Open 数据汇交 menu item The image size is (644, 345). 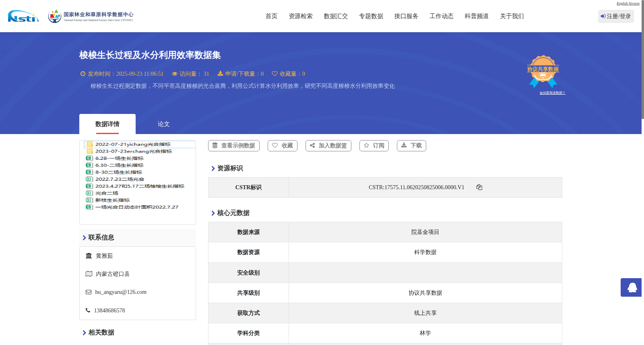336,16
